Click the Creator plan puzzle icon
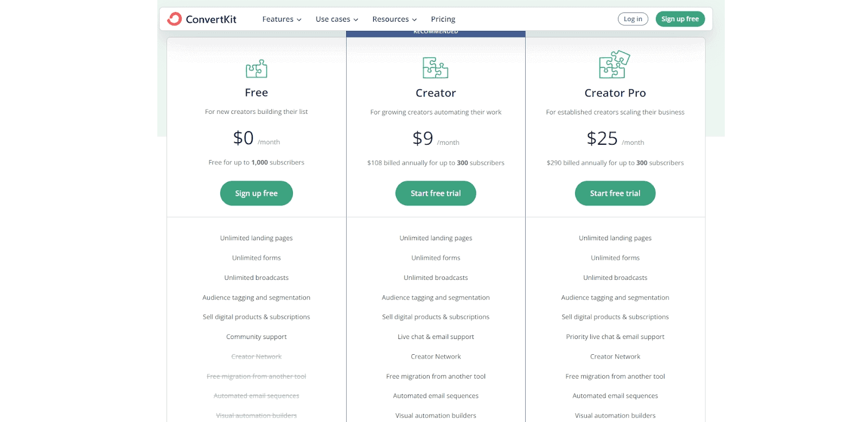The width and height of the screenshot is (868, 422). (x=436, y=68)
